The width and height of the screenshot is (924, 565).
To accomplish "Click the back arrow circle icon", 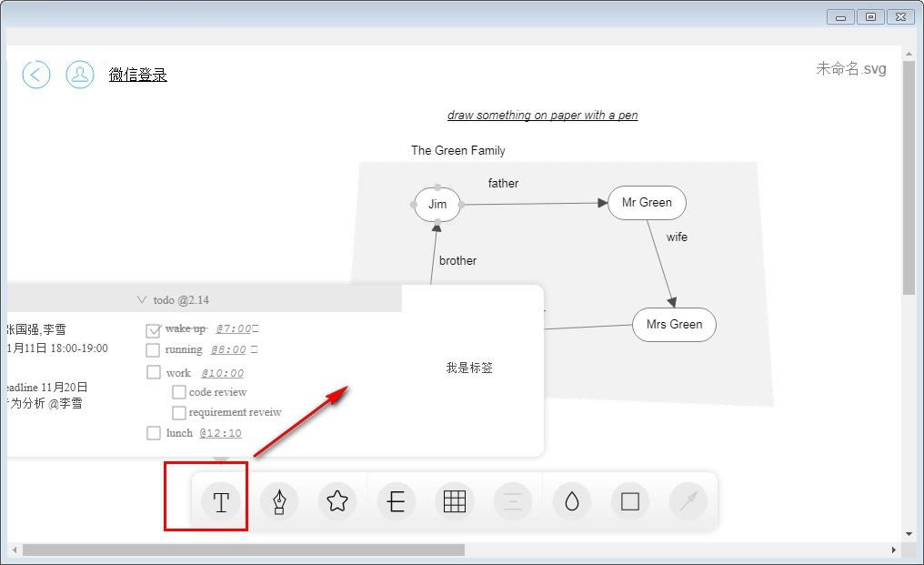I will pyautogui.click(x=36, y=75).
